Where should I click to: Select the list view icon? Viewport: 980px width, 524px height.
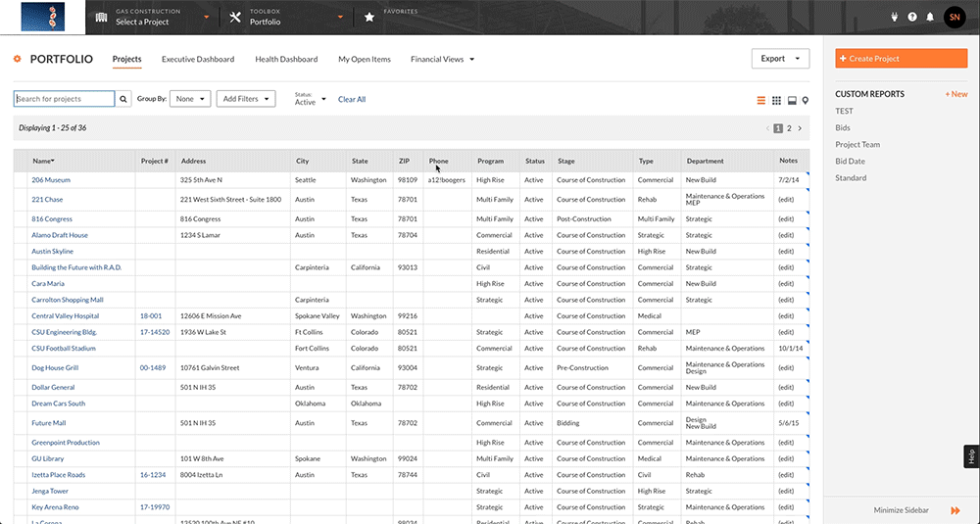761,100
